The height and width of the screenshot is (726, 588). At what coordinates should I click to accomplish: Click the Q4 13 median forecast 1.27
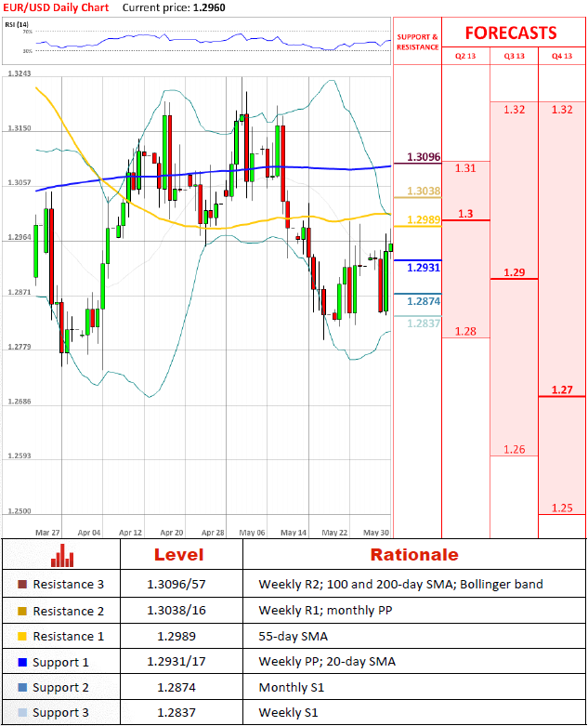tap(562, 389)
